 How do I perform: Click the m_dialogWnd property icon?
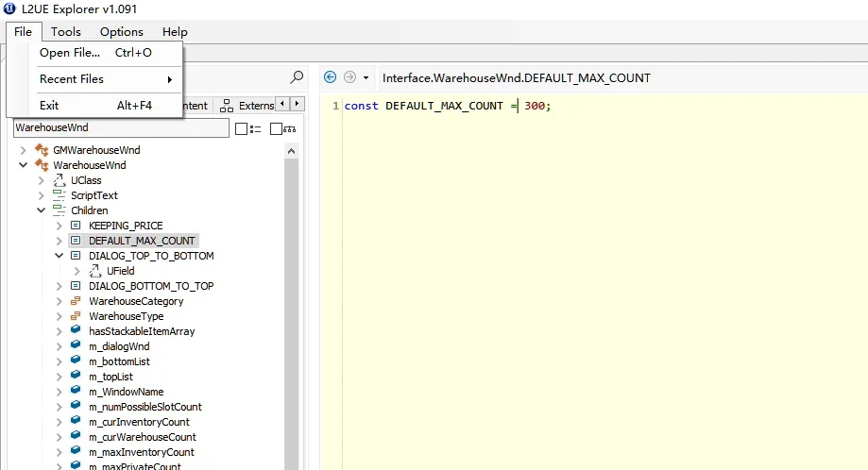click(76, 345)
